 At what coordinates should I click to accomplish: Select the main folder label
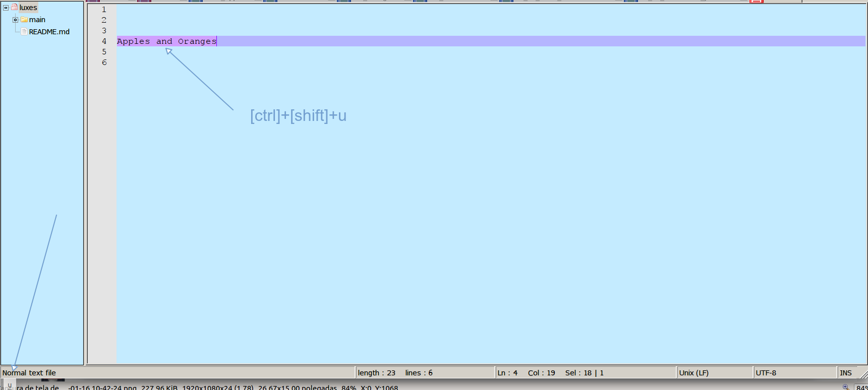point(37,20)
